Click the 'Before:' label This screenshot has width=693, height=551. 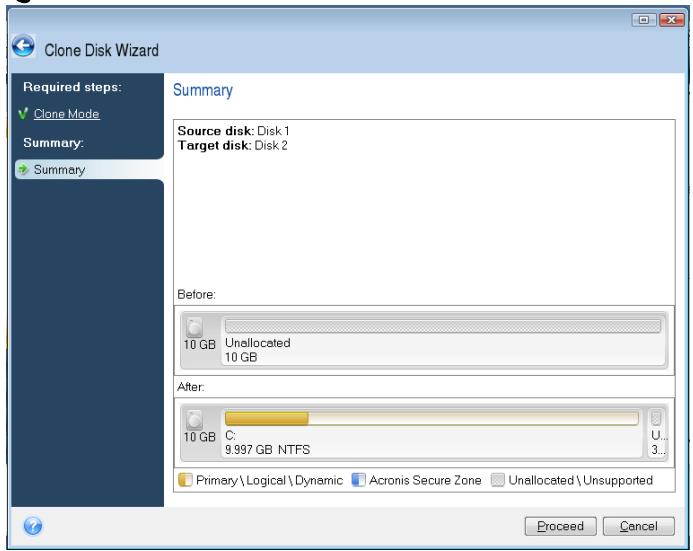click(x=196, y=294)
